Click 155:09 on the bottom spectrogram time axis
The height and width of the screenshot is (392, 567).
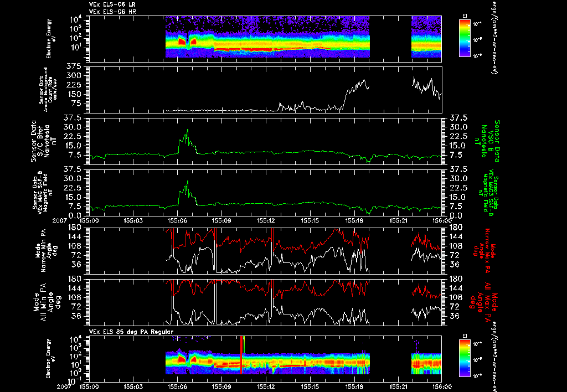[221, 386]
